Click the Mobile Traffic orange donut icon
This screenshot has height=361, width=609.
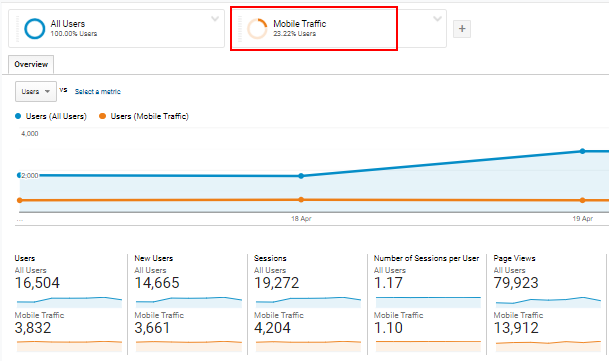tap(258, 29)
